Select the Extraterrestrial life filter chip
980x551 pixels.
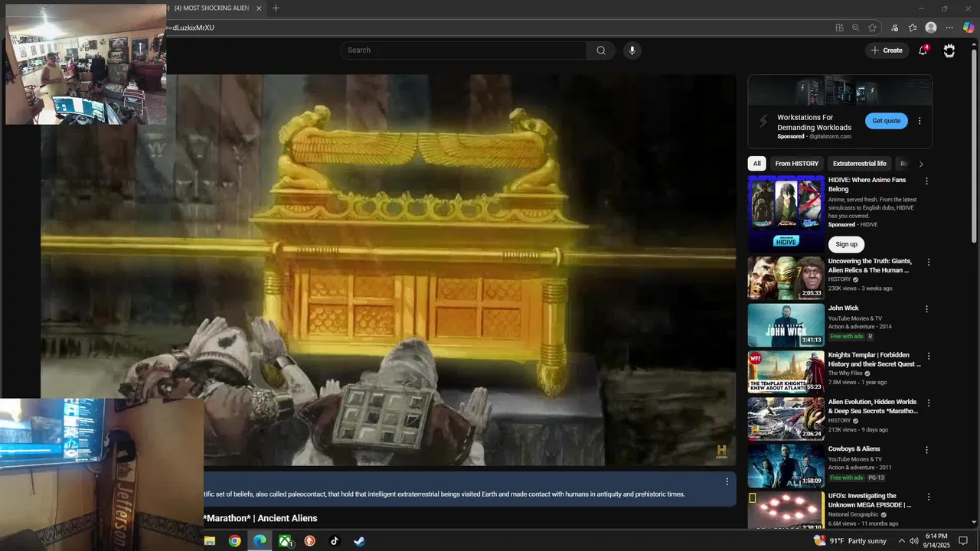click(860, 164)
